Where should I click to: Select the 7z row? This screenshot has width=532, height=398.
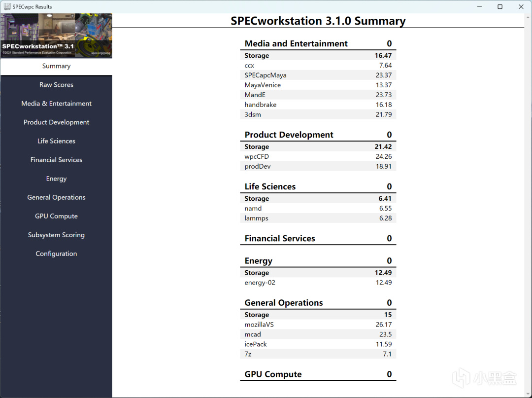318,354
